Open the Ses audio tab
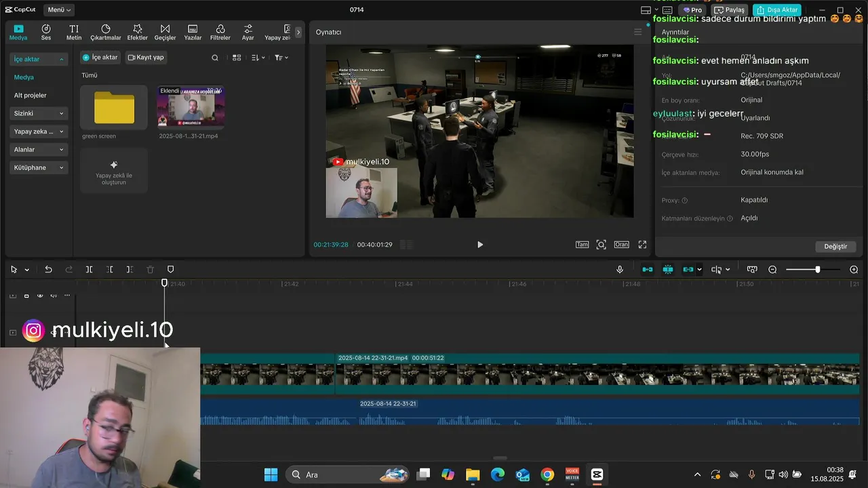This screenshot has height=488, width=868. point(46,33)
